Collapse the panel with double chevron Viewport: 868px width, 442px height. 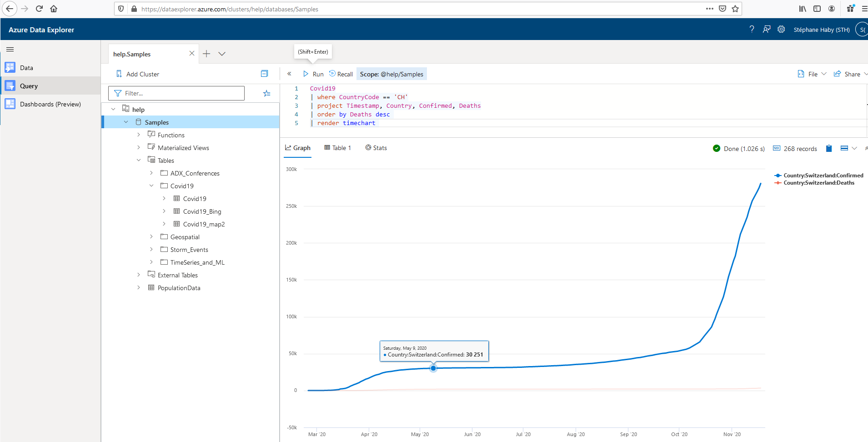coord(289,74)
